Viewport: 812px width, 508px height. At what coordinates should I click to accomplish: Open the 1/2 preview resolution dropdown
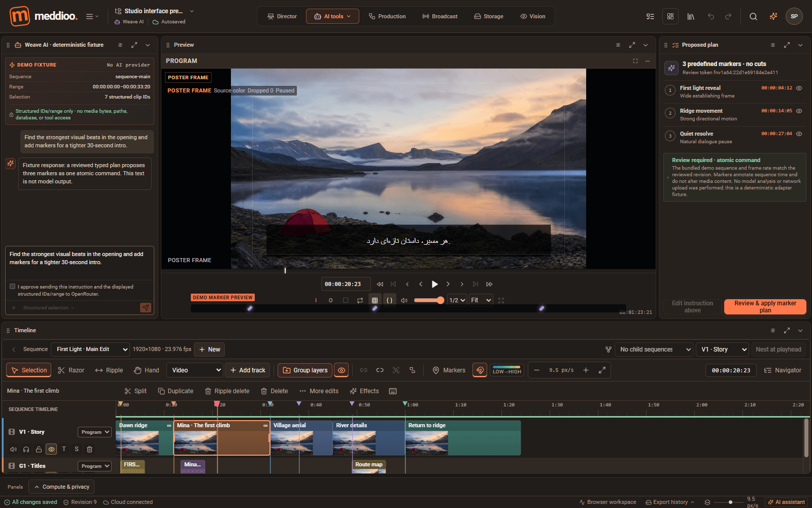[x=457, y=300]
